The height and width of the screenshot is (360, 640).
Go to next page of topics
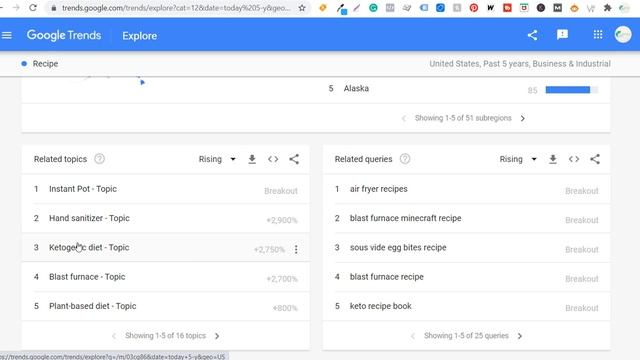(217, 336)
